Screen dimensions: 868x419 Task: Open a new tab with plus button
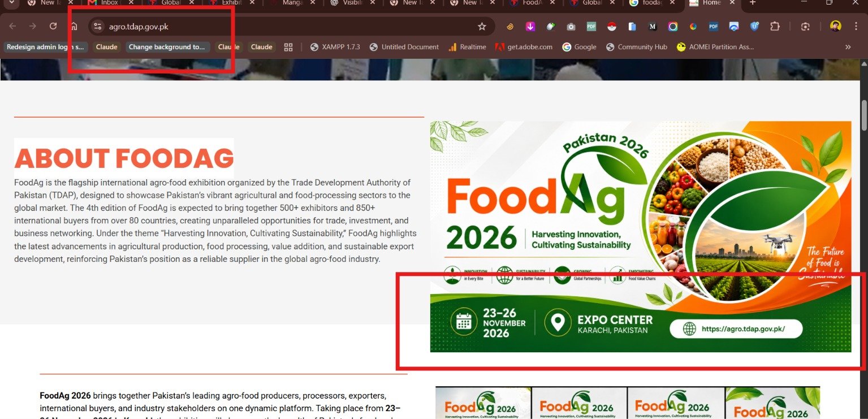click(x=752, y=3)
